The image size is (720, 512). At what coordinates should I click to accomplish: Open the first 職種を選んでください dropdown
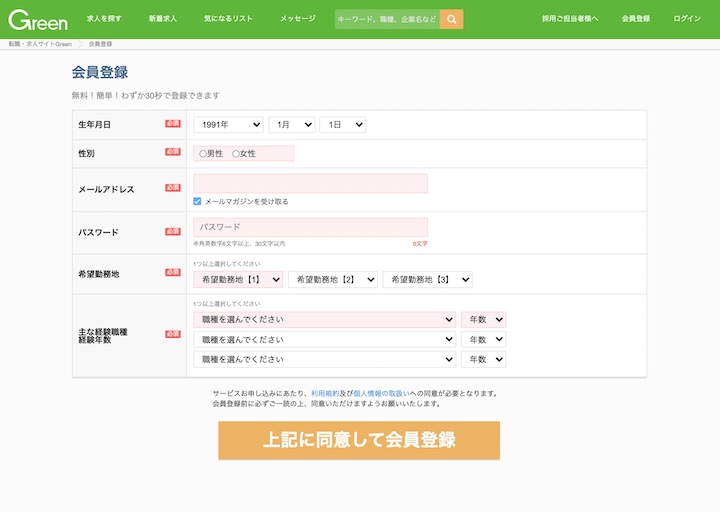coord(324,320)
